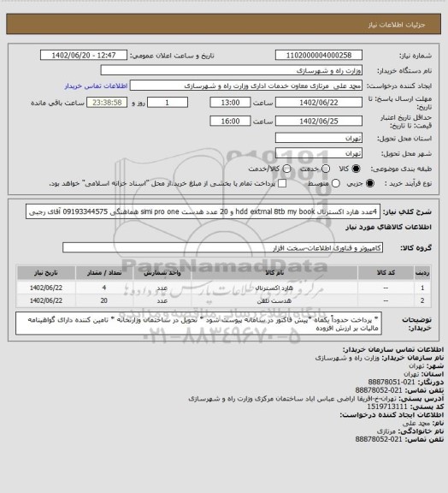Click the postal code 1519713111
This screenshot has width=448, height=493.
387,407
